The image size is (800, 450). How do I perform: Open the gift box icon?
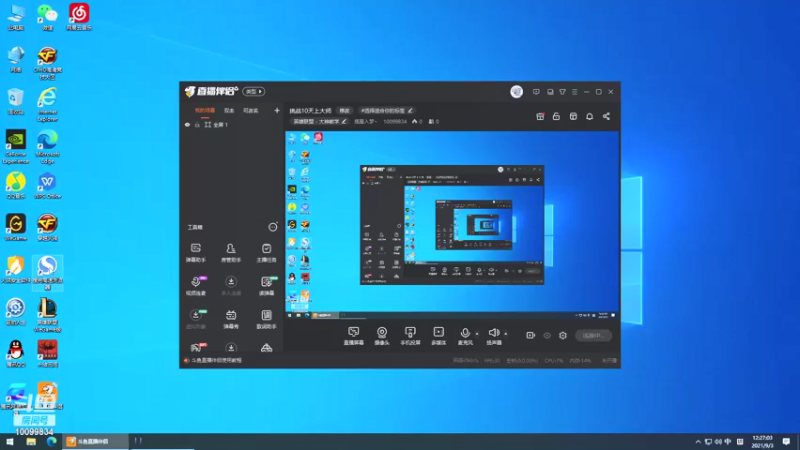click(540, 116)
